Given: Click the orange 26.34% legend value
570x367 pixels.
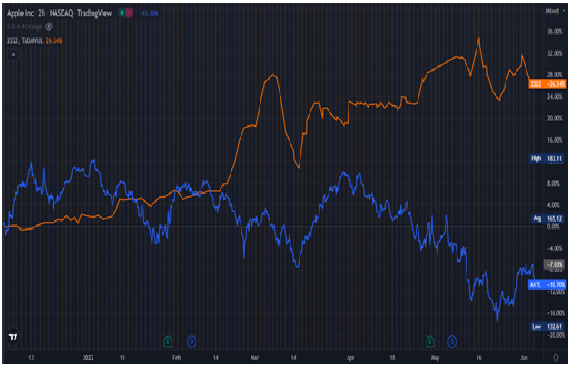Looking at the screenshot, I should 54,41.
